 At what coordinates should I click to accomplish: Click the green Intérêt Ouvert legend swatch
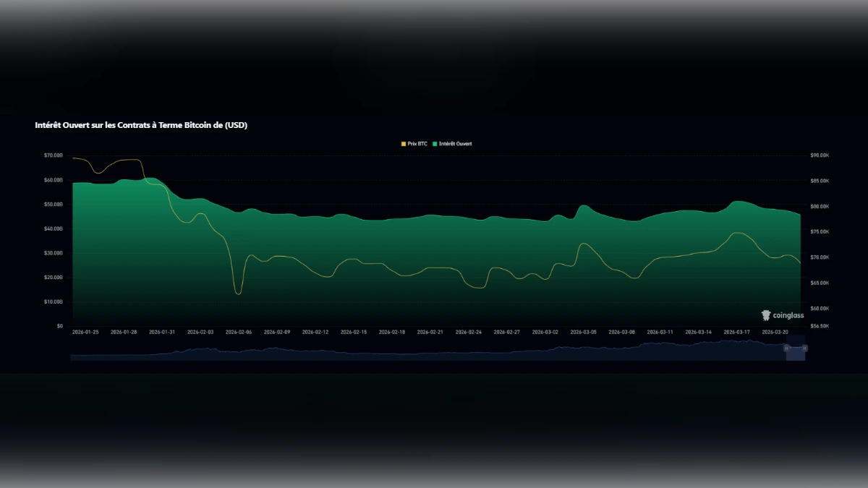click(x=435, y=144)
